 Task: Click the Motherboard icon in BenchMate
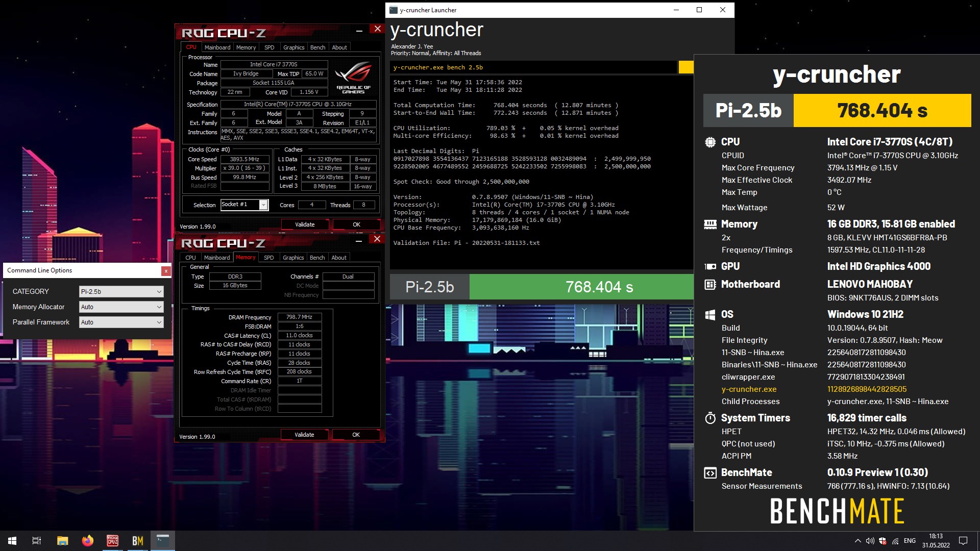click(x=710, y=284)
